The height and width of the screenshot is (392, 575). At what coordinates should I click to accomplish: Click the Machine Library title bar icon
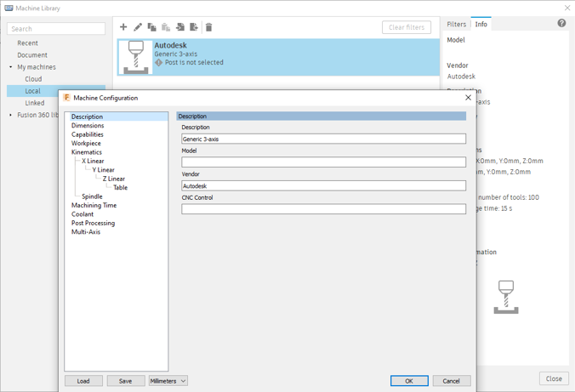point(9,8)
